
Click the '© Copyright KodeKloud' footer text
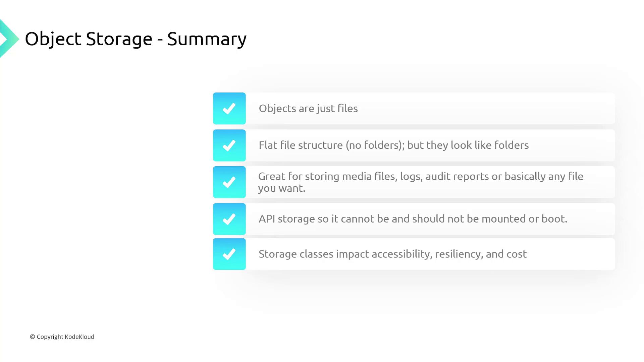62,337
